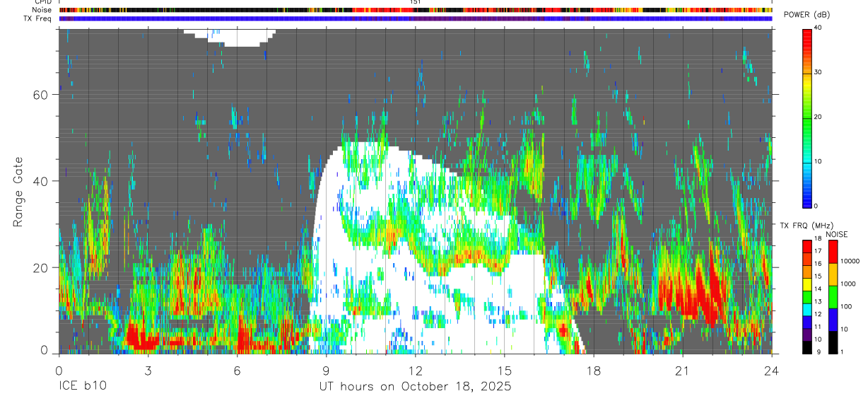Click the '24' tick on the UT hours axis

point(772,370)
